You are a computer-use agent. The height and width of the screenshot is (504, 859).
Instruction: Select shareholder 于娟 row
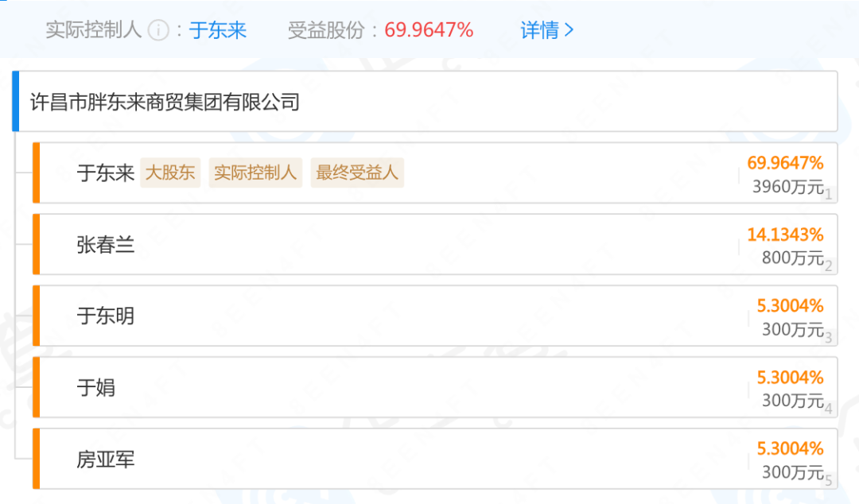pos(435,387)
